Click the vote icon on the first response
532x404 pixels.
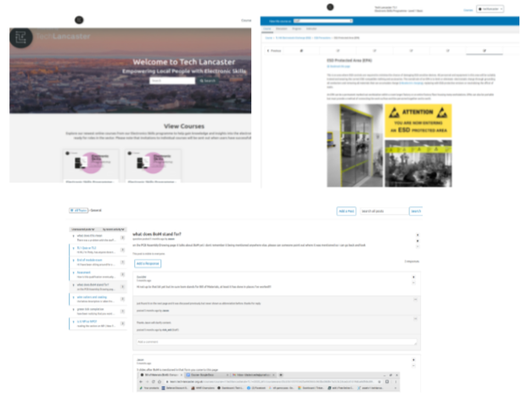[x=413, y=277]
